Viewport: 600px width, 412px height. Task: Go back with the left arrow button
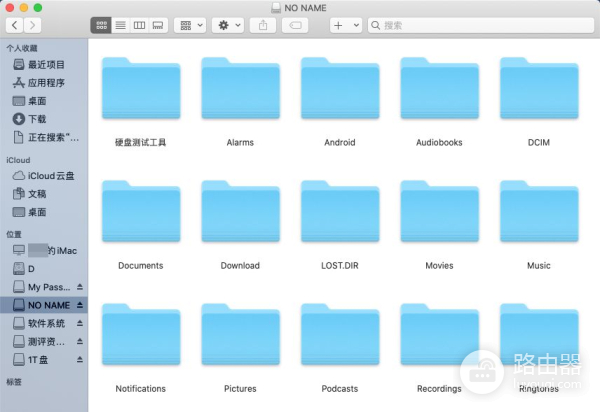click(16, 24)
